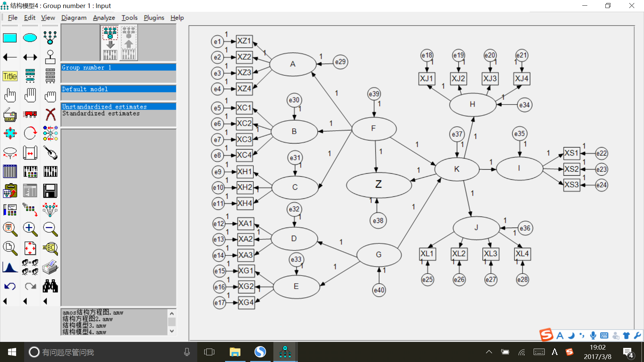Open the Plugins menu
The image size is (644, 362).
pyautogui.click(x=154, y=18)
